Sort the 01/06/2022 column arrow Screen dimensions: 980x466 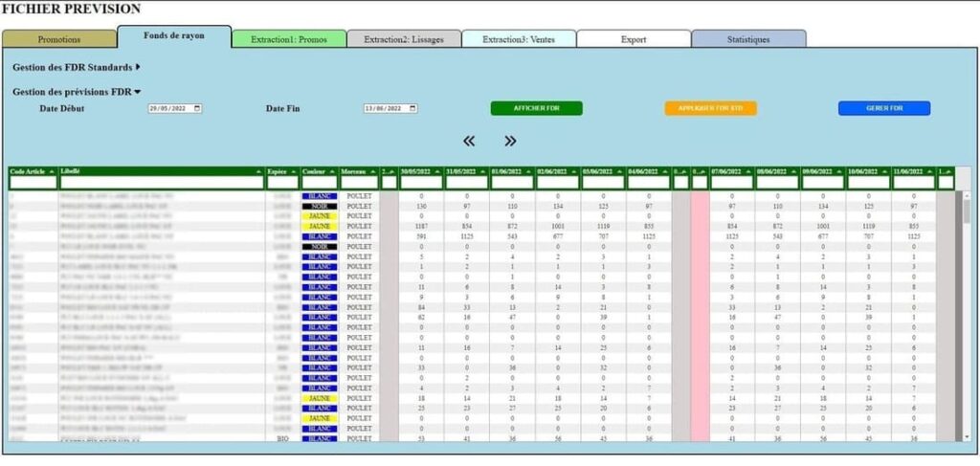[x=528, y=171]
